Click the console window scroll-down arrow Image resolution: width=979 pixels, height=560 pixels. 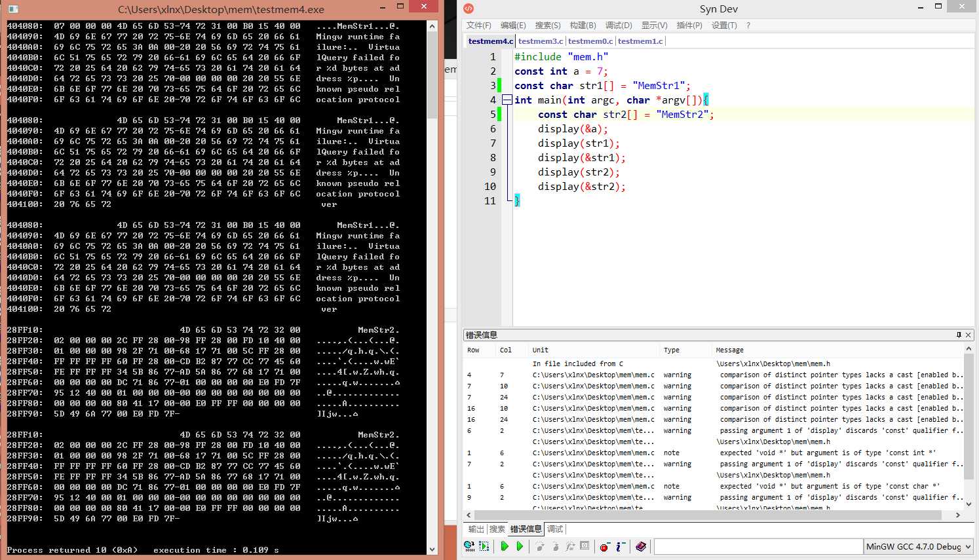(x=432, y=550)
